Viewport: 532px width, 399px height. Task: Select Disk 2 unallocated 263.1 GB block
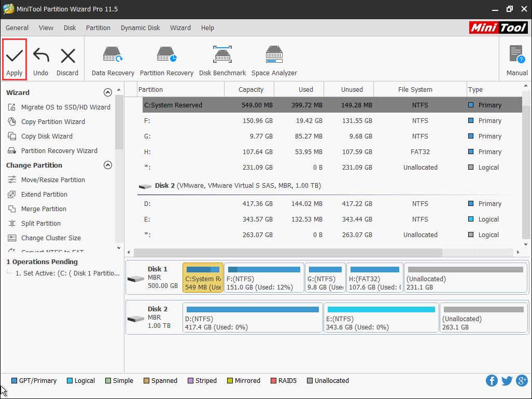[x=483, y=318]
